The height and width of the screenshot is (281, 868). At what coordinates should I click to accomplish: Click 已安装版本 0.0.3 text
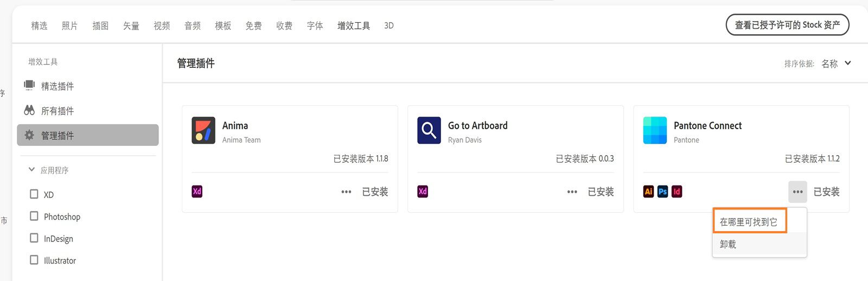point(585,158)
